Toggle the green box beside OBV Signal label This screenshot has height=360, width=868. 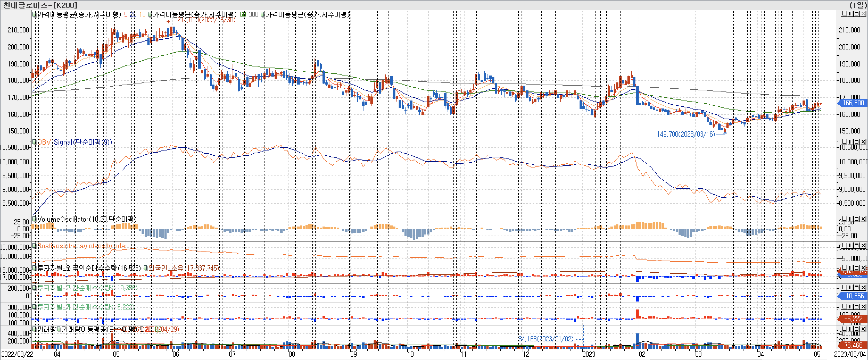(x=34, y=142)
